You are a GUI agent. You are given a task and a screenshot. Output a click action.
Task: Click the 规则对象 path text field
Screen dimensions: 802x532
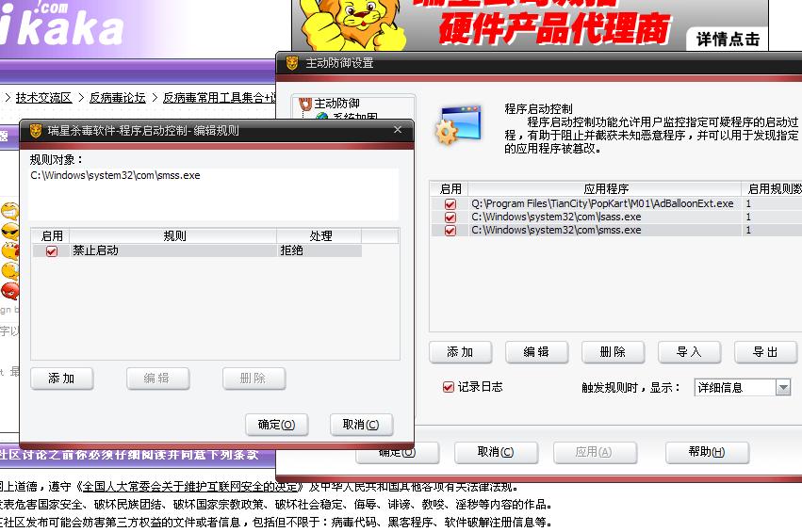point(214,194)
